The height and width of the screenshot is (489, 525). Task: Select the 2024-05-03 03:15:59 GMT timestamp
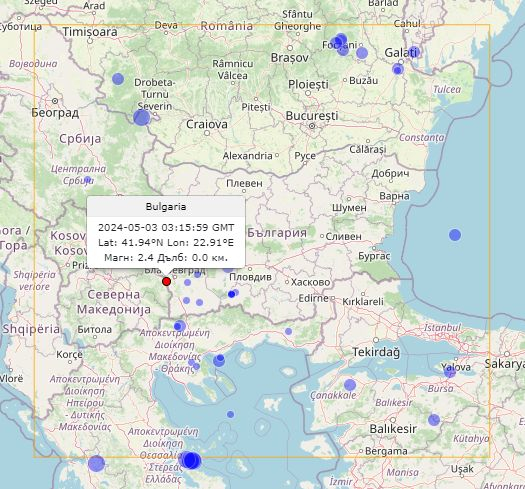[x=166, y=227]
